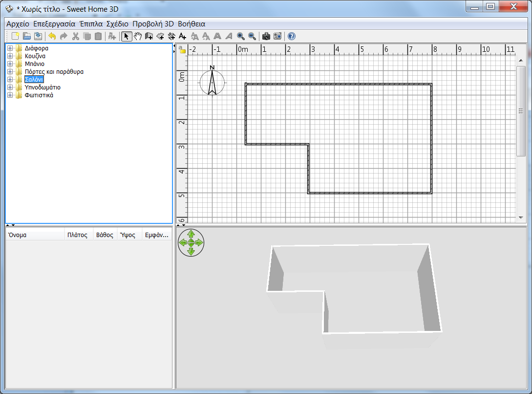532x394 pixels.
Task: Open the photo creation tool
Action: 266,36
